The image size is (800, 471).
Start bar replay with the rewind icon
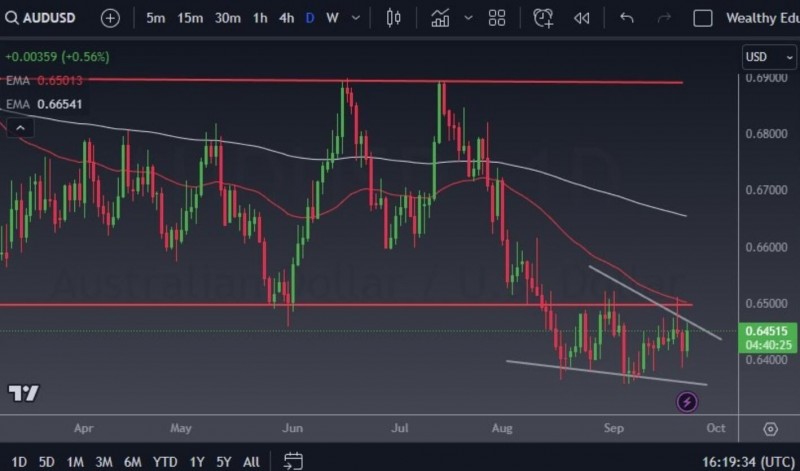click(582, 18)
